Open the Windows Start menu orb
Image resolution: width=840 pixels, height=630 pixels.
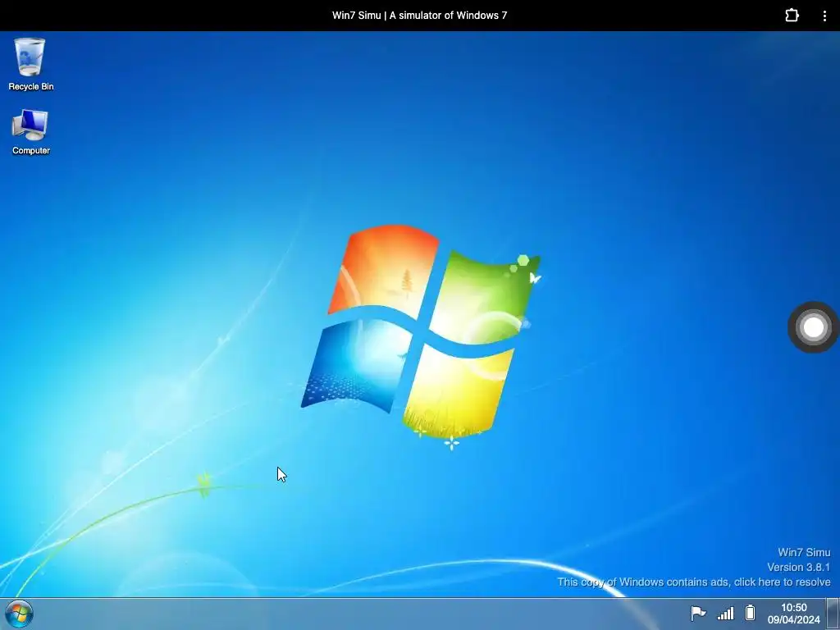(x=20, y=614)
